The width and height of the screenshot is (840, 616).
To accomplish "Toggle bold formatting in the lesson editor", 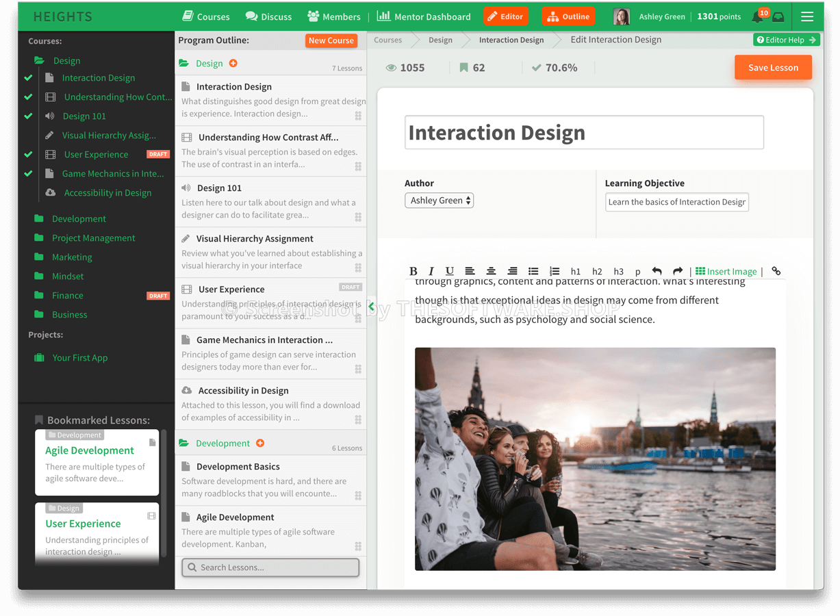I will tap(413, 270).
